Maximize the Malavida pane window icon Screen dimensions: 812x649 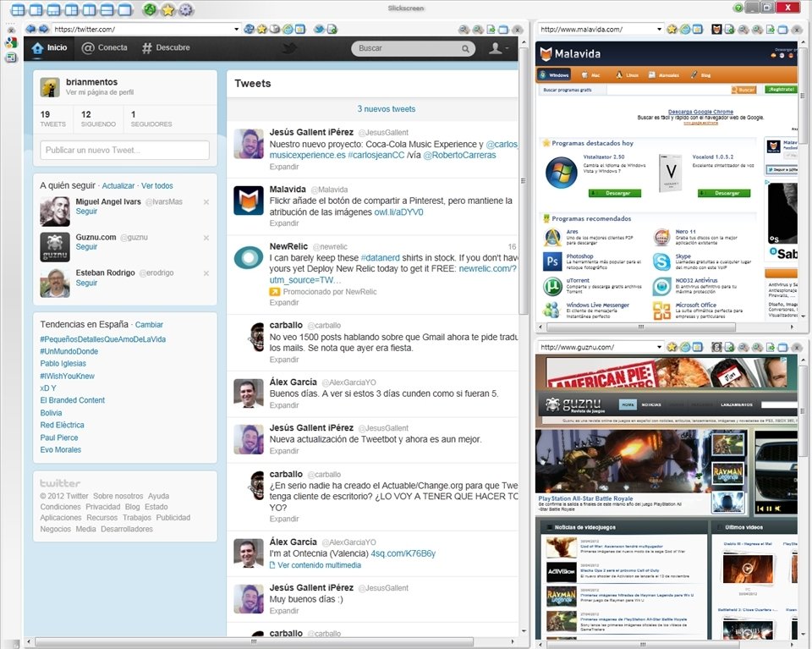[x=783, y=30]
